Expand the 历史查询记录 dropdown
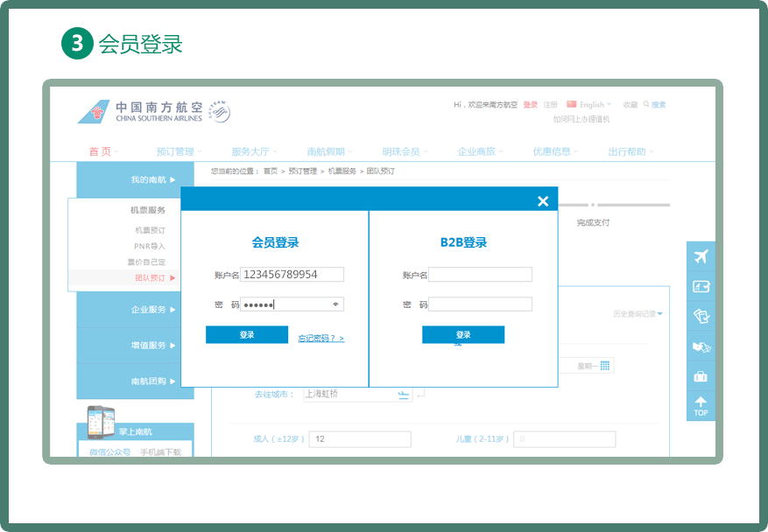The image size is (768, 532). [x=638, y=313]
